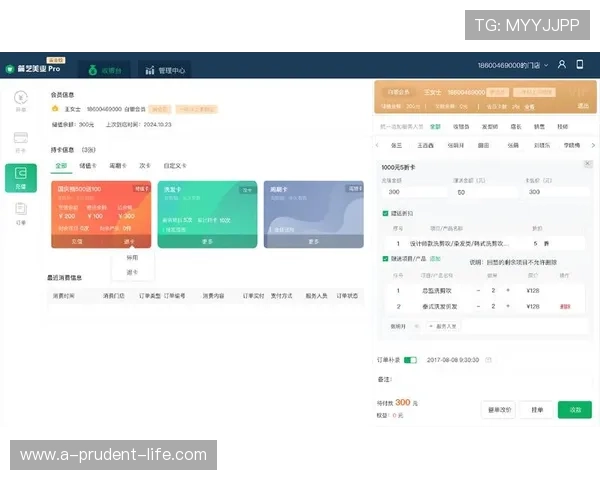Filter staff by 全部 role
Viewport: 600px width, 480px height.
click(435, 127)
